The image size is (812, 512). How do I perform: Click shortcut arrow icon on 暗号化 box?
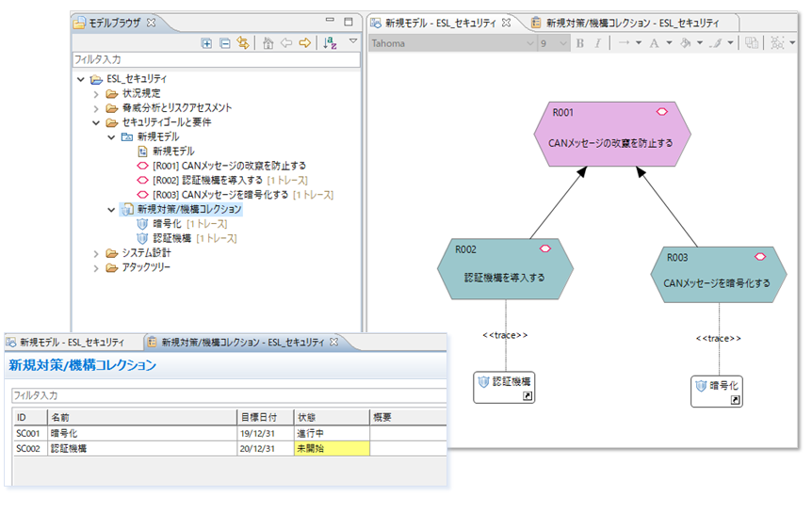click(x=736, y=400)
